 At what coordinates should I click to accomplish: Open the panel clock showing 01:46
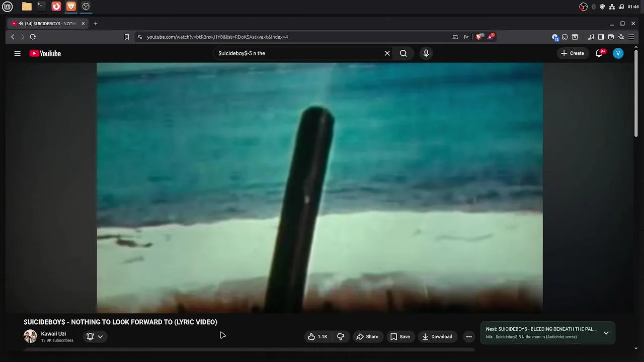pyautogui.click(x=633, y=7)
